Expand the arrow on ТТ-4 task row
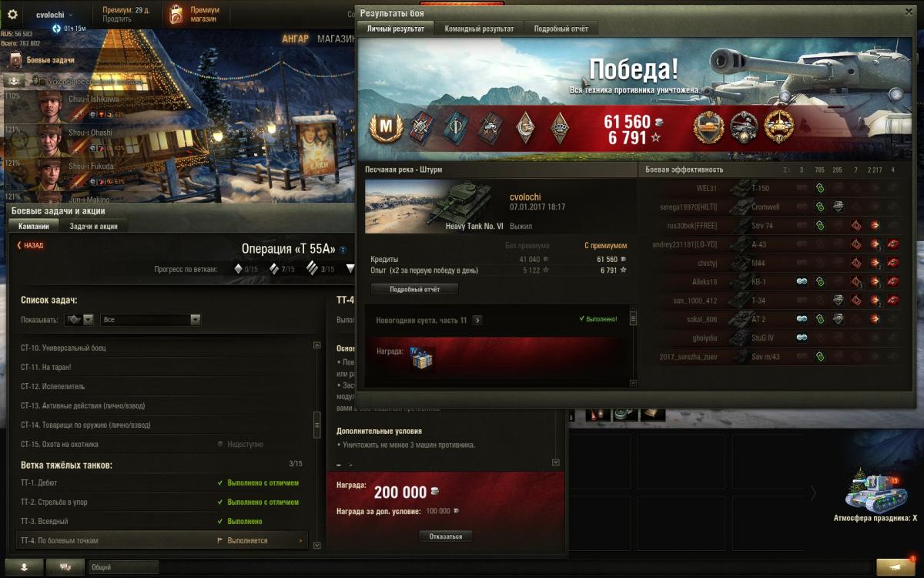924x578 pixels. tap(301, 541)
